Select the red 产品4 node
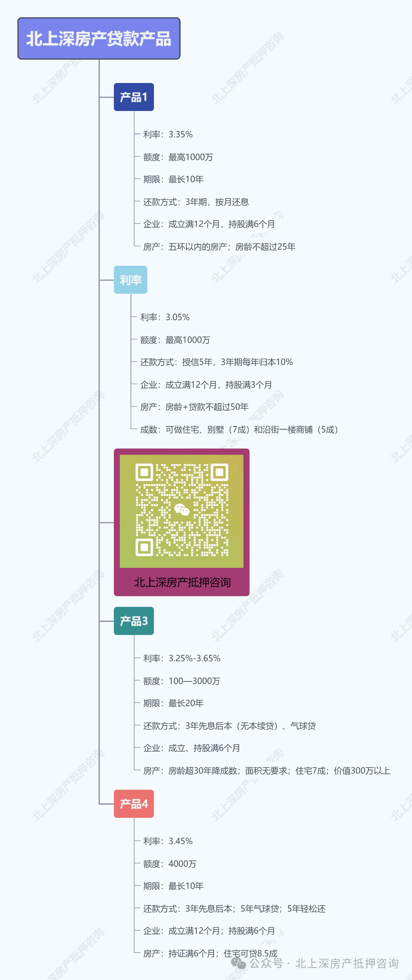The width and height of the screenshot is (412, 980). click(x=134, y=803)
